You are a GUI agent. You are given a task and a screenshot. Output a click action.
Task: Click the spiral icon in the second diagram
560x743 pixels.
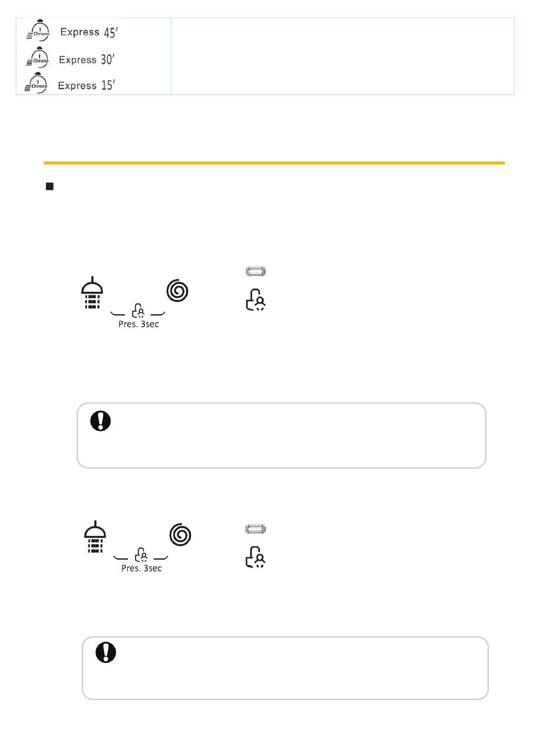(180, 535)
